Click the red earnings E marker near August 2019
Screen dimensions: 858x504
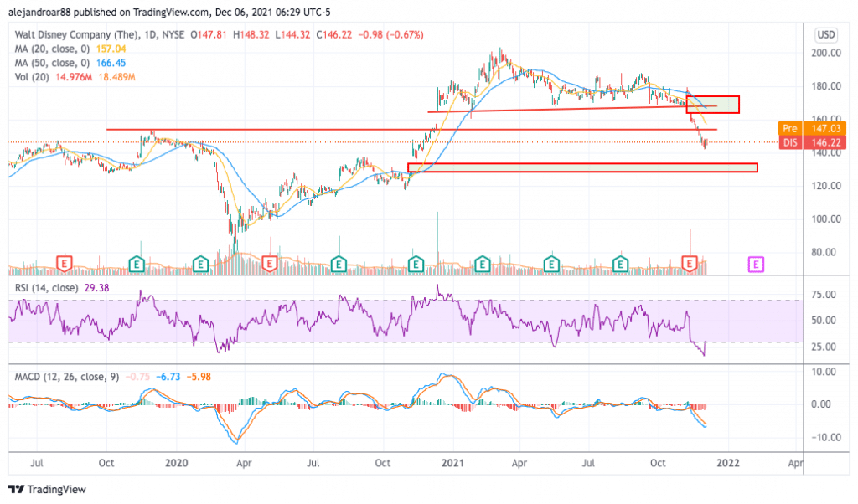point(64,264)
